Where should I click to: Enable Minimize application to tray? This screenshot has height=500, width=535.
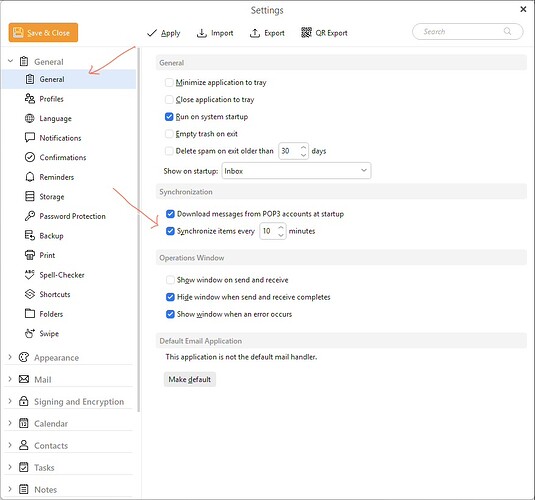[169, 82]
